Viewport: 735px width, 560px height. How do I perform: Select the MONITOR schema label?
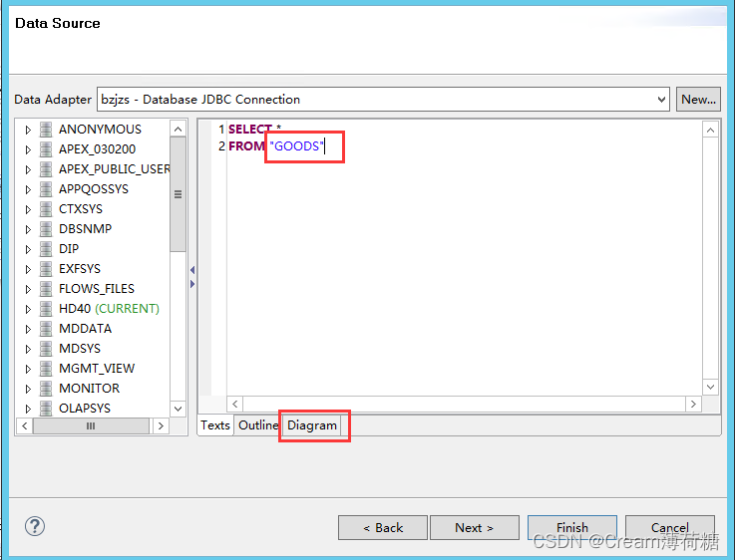click(89, 389)
